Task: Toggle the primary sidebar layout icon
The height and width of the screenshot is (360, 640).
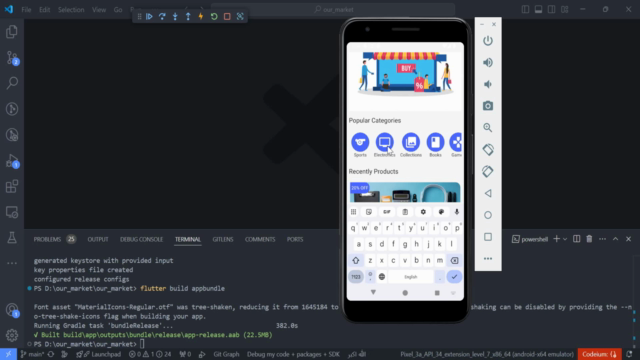Action: (525, 9)
